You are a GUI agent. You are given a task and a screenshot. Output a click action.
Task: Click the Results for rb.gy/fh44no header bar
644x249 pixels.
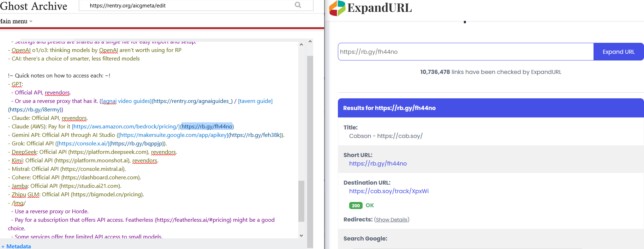(x=491, y=108)
